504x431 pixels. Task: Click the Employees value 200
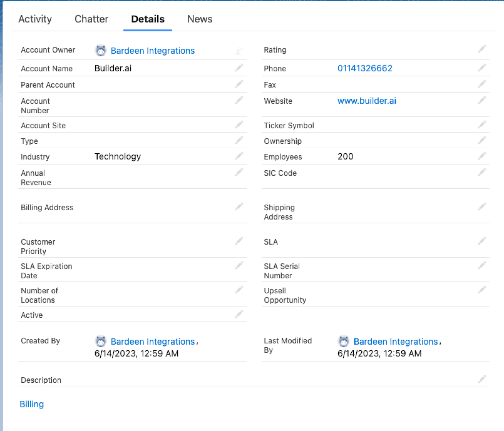345,156
